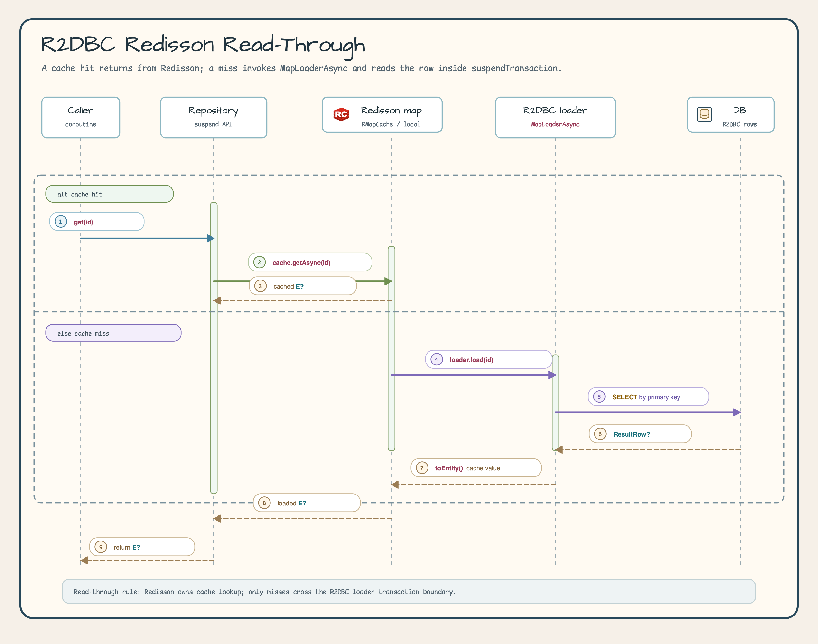Click the 'cache.getAsync(id)' message label
818x644 pixels.
(310, 262)
